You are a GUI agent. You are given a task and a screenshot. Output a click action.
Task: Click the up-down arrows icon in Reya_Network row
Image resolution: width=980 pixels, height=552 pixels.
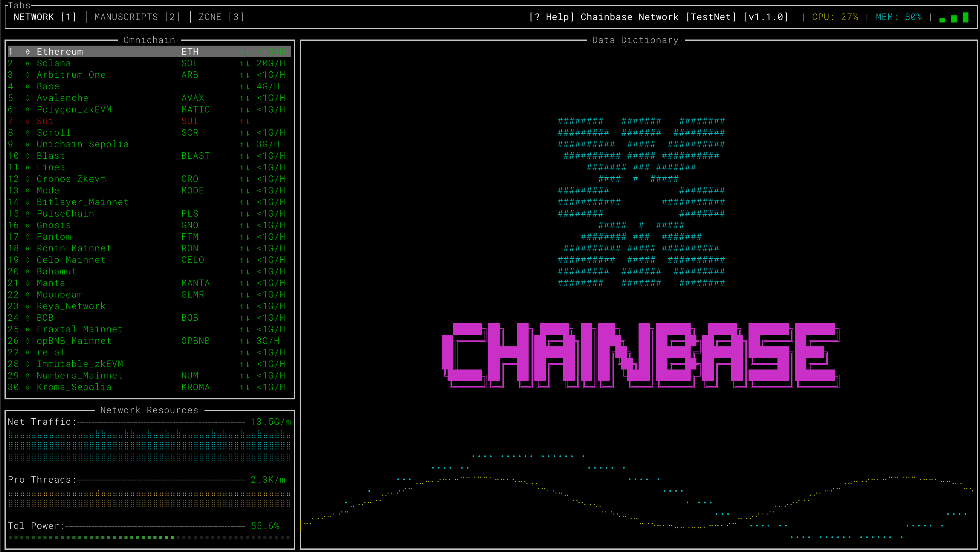coord(245,307)
